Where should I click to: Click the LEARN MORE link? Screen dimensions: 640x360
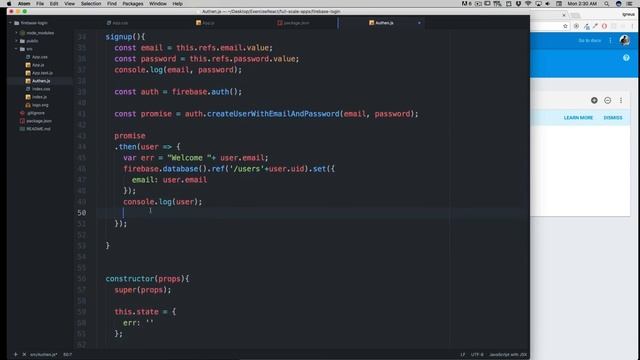point(578,118)
